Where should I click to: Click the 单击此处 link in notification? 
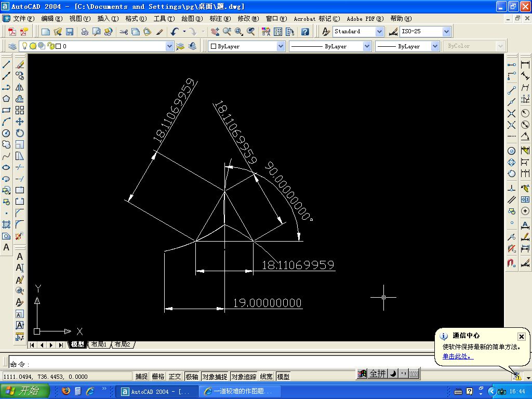(x=458, y=356)
